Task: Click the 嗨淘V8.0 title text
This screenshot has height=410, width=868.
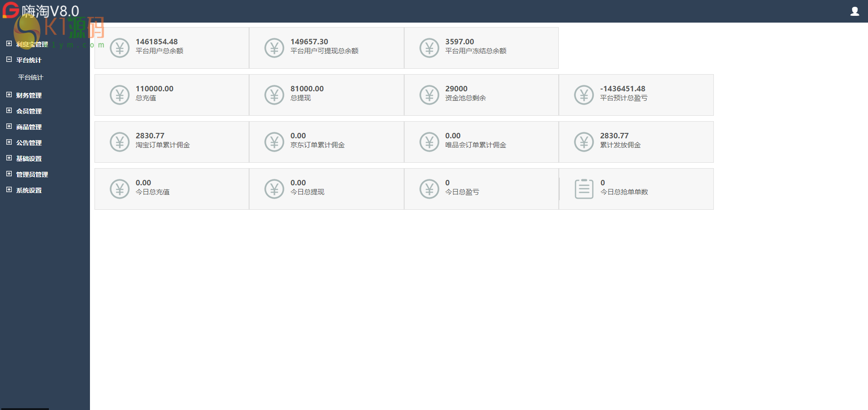Action: [x=51, y=11]
